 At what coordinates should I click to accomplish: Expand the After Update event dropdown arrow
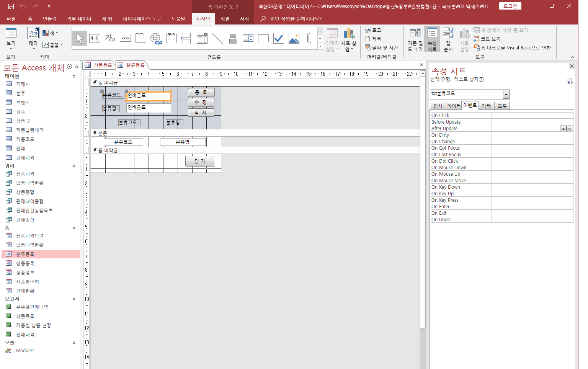[x=563, y=129]
